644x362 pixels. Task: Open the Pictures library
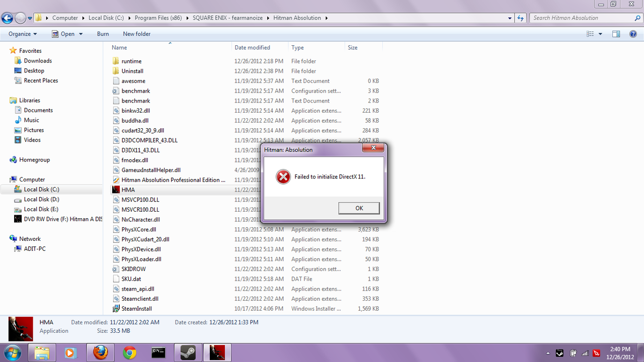coord(34,130)
